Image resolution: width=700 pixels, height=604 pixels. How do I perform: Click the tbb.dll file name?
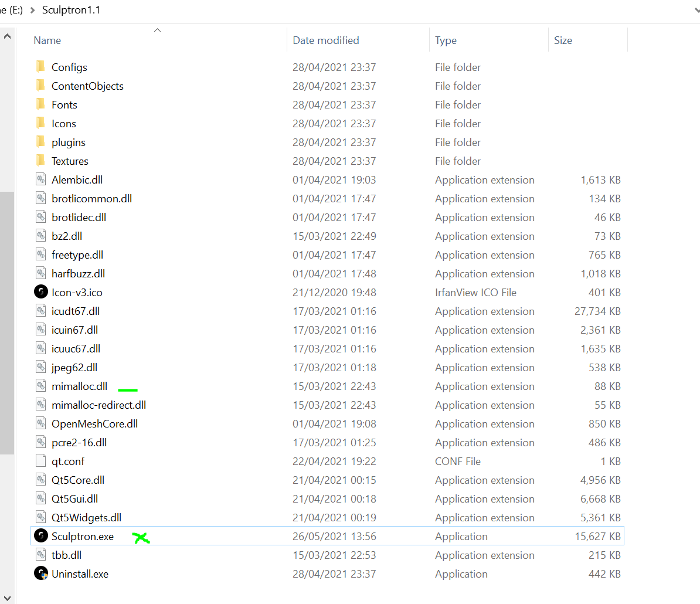(66, 555)
